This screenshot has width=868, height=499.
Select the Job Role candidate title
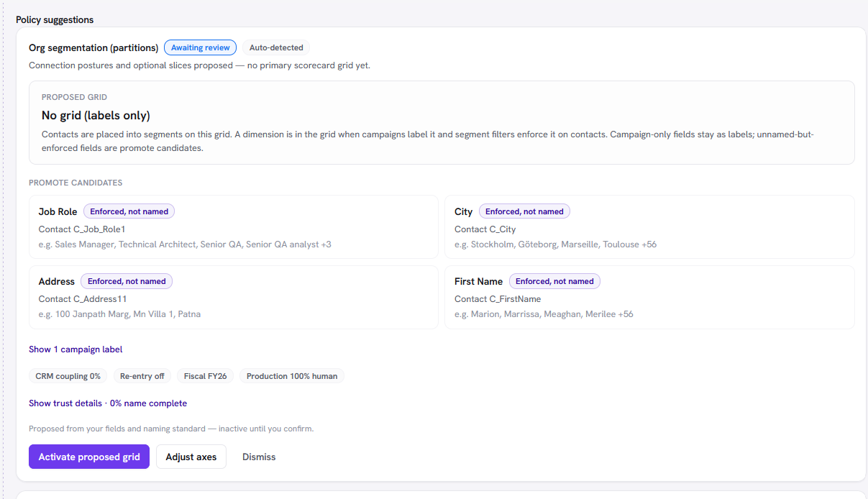pos(58,211)
